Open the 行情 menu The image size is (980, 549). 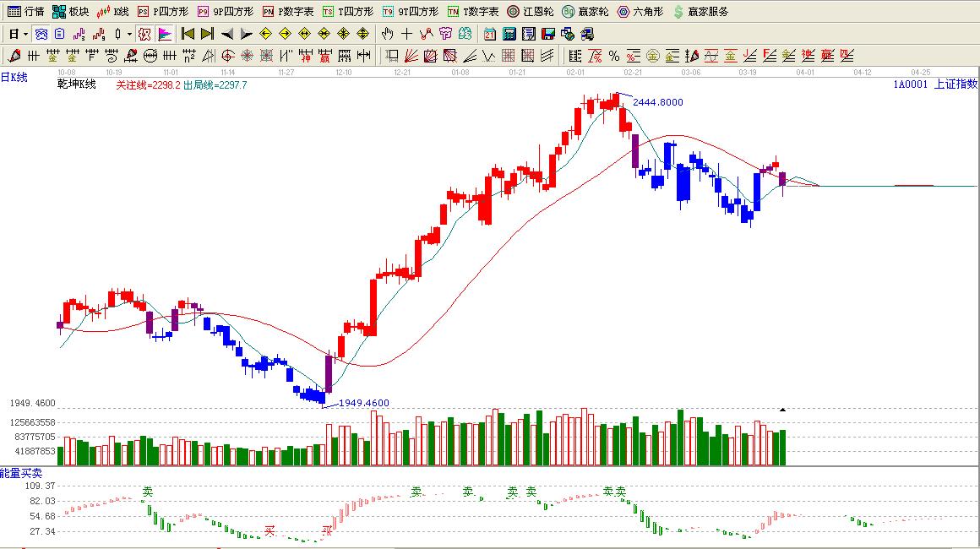25,12
